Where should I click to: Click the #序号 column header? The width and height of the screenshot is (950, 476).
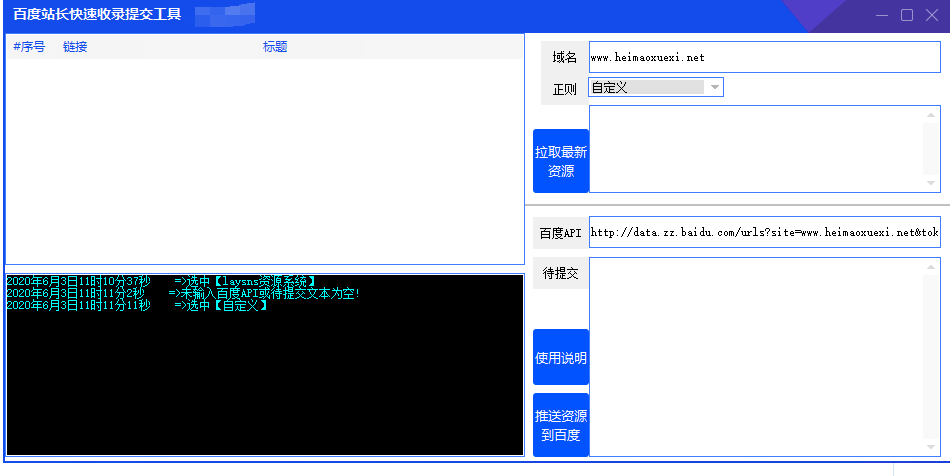pyautogui.click(x=29, y=47)
